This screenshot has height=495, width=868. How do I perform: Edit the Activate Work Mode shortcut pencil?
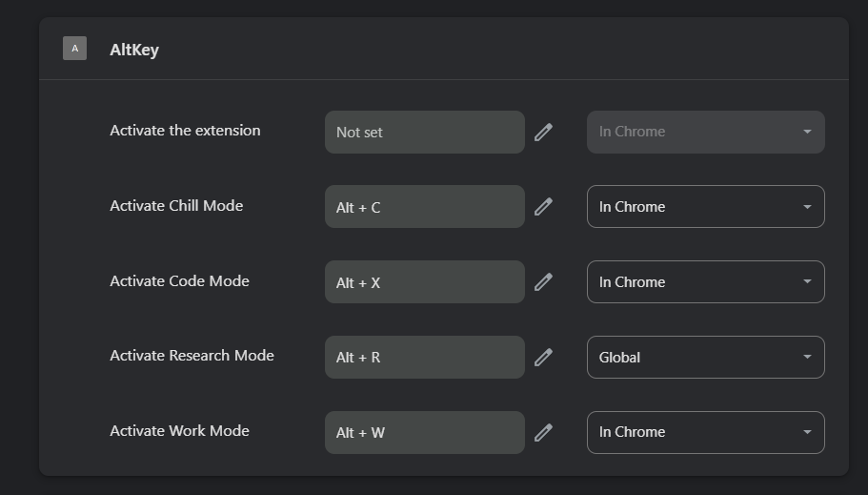(543, 433)
